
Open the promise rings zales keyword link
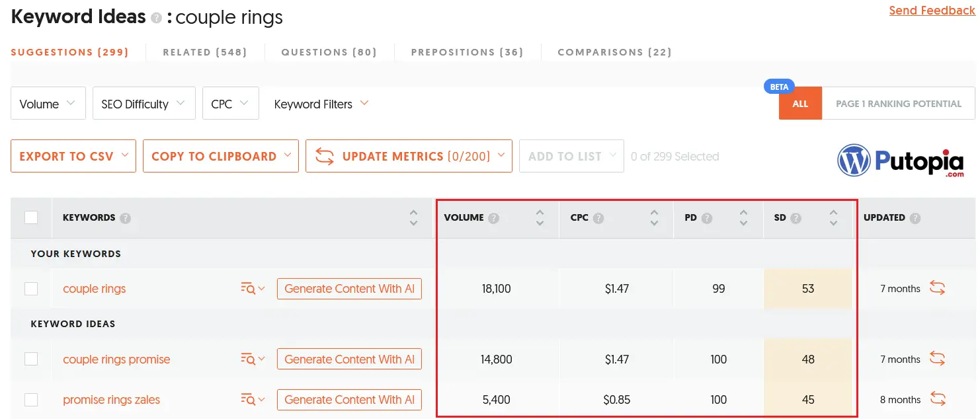112,400
